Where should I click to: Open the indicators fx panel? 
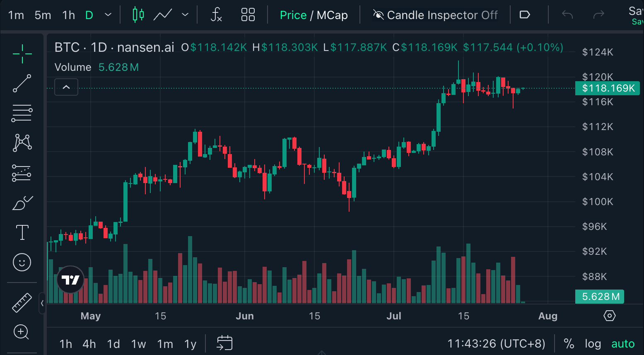pyautogui.click(x=216, y=14)
